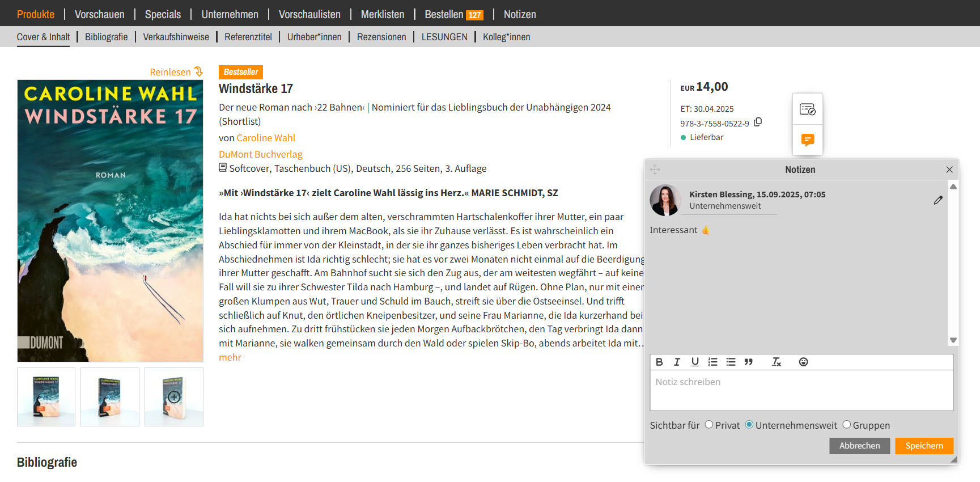Select the first book thumbnail
Viewport: 980px width, 482px height.
point(46,397)
